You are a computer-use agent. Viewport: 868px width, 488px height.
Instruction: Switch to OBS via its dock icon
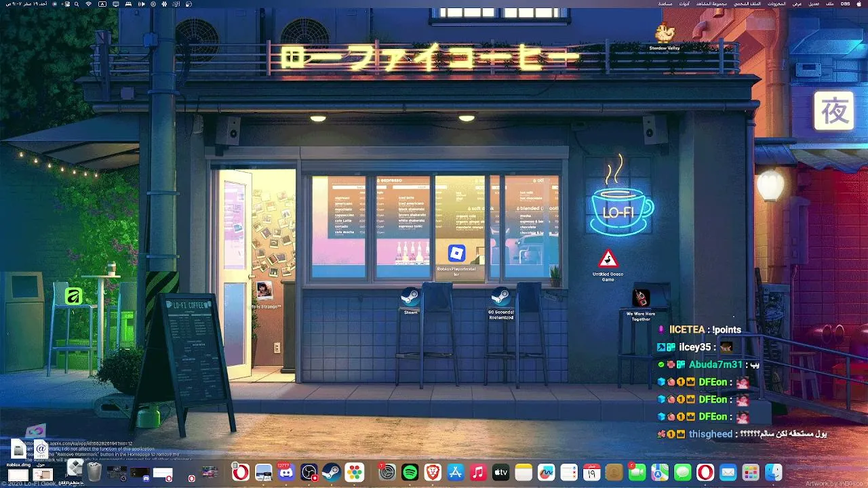click(309, 472)
